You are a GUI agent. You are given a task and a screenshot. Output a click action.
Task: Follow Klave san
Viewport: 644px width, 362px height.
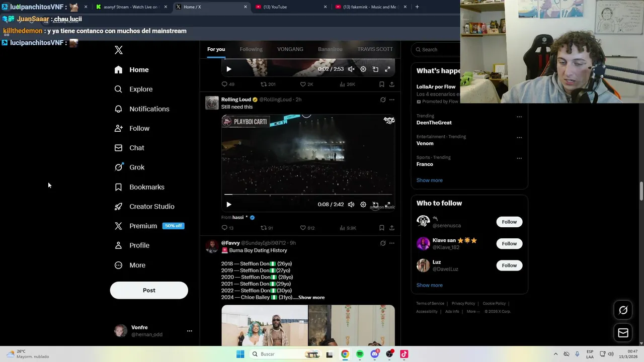click(x=509, y=244)
